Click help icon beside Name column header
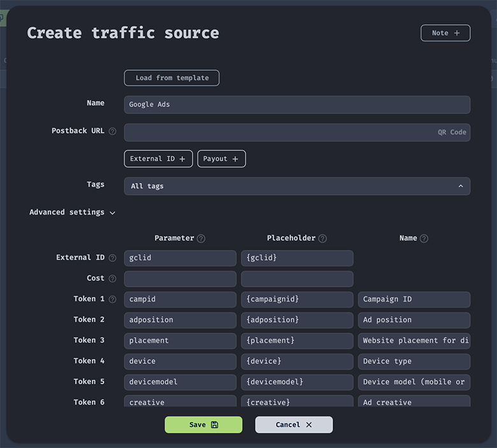The image size is (497, 448). 424,238
